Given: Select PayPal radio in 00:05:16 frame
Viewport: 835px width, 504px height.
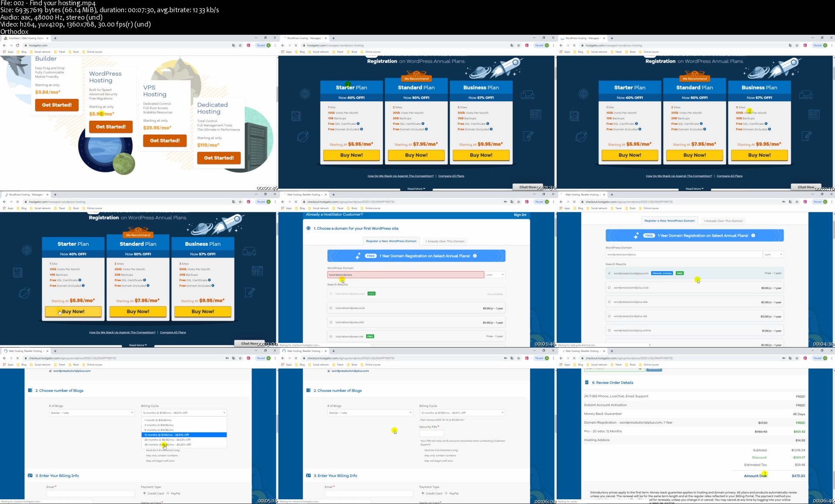Looking at the screenshot, I should tap(168, 493).
